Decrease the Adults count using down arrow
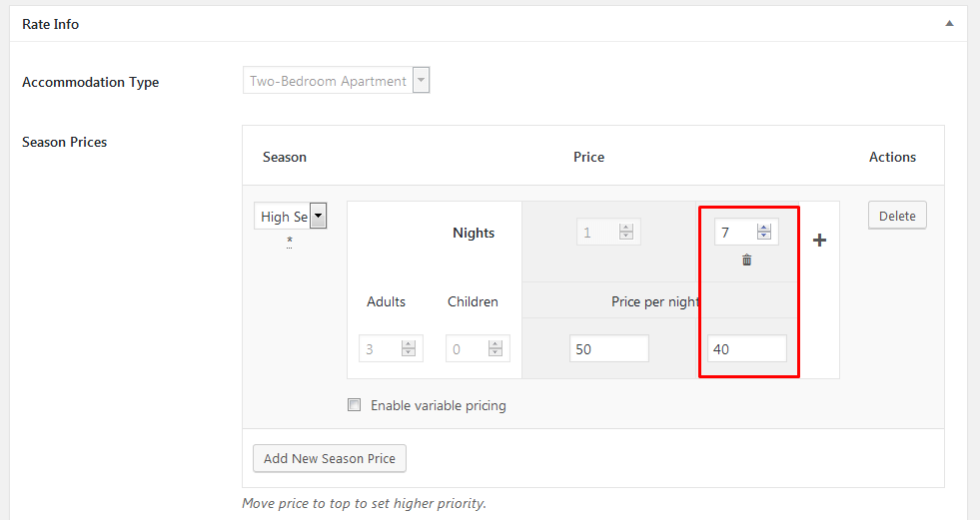Viewport: 980px width, 520px height. tap(408, 352)
